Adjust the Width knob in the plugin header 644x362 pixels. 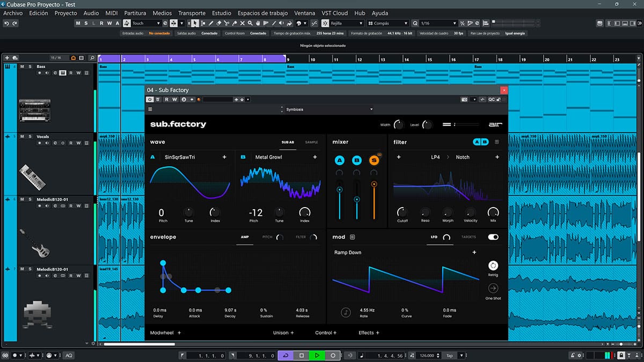pos(398,124)
